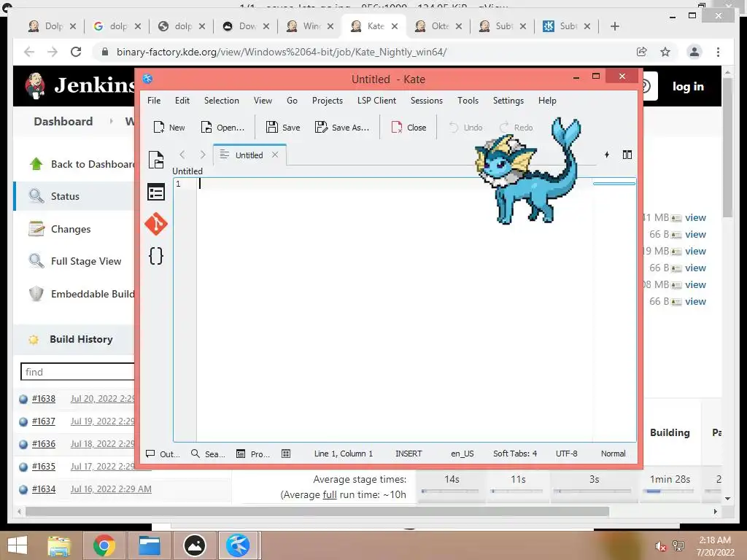Open Status in Jenkins sidebar
747x560 pixels.
click(x=65, y=196)
